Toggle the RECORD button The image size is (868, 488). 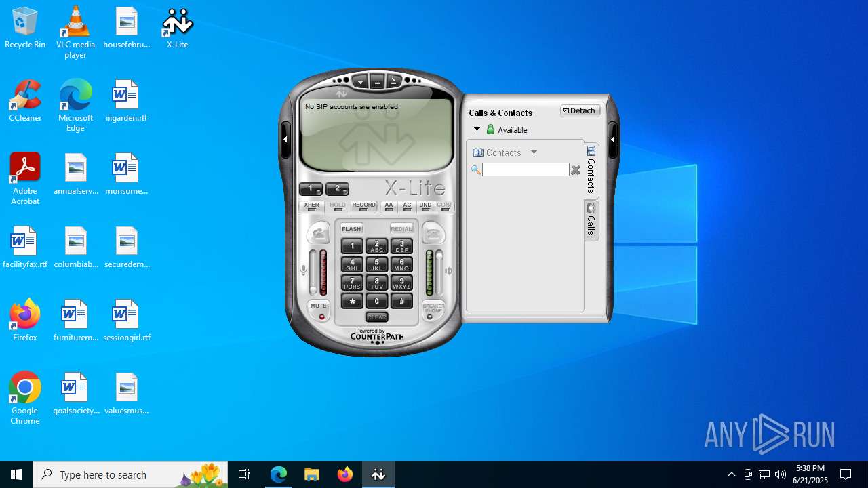tap(364, 207)
